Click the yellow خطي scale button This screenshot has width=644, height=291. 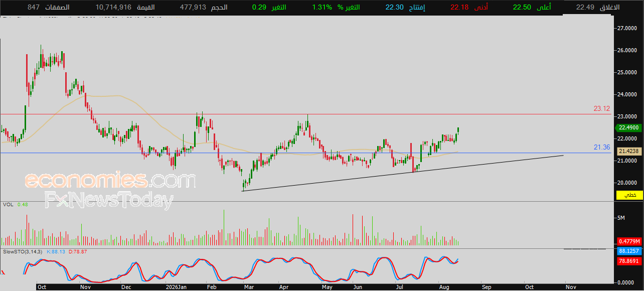tap(629, 195)
